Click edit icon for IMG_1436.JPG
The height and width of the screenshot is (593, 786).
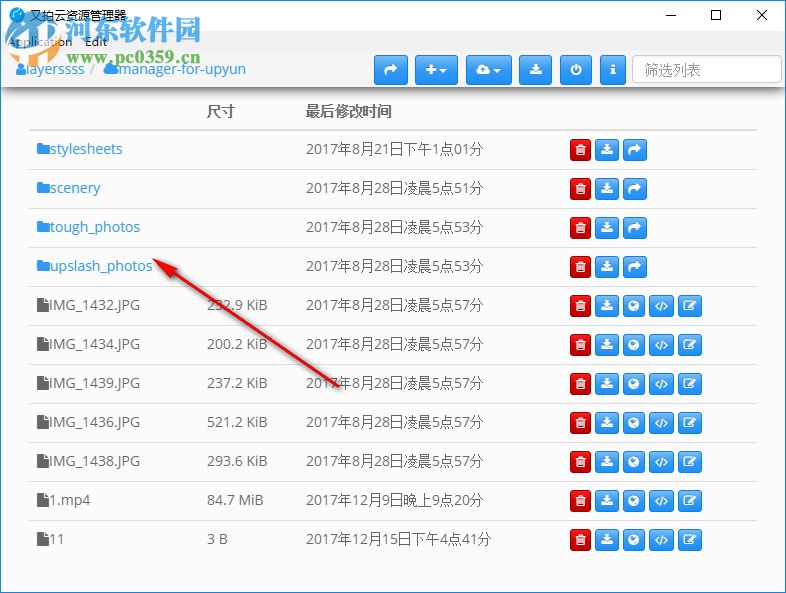click(x=690, y=423)
